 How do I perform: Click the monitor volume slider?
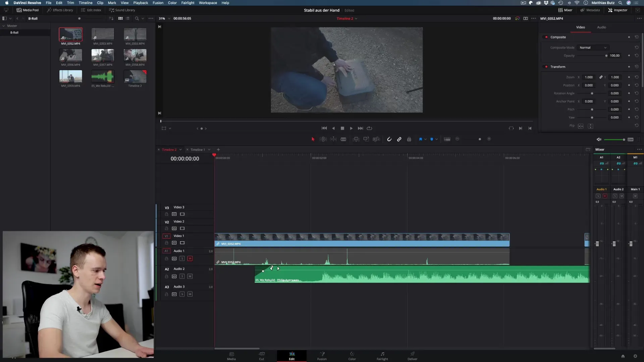(x=614, y=139)
